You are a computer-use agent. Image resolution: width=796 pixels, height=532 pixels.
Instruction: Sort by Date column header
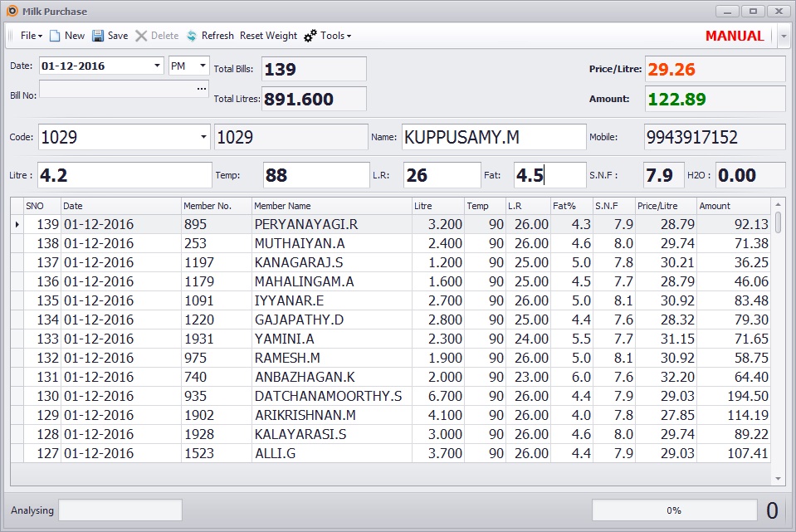(121, 206)
